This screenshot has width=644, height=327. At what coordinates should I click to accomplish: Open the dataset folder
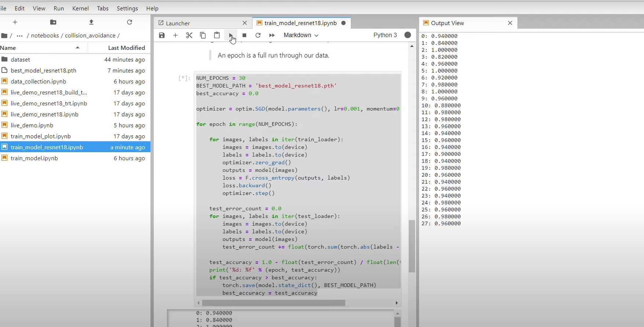click(21, 60)
